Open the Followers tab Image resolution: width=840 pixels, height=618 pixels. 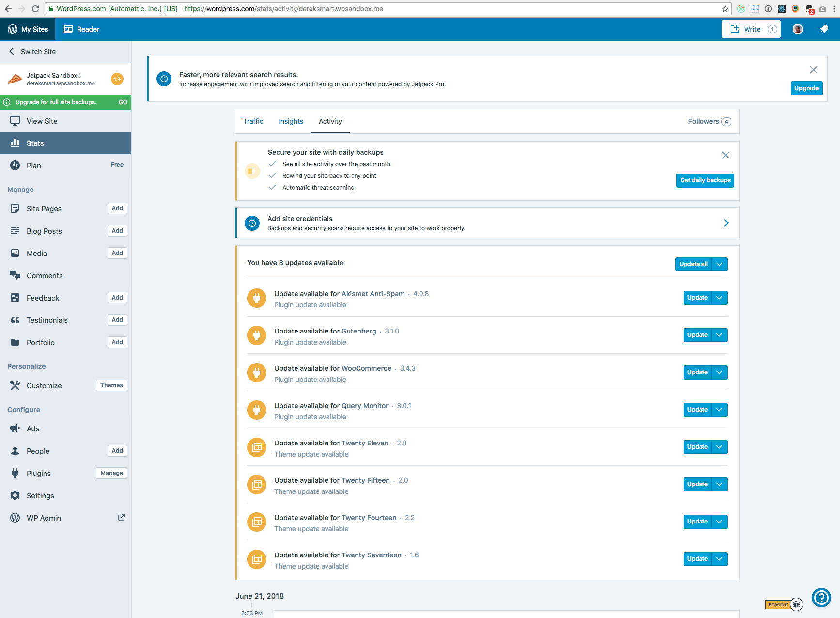pyautogui.click(x=709, y=121)
